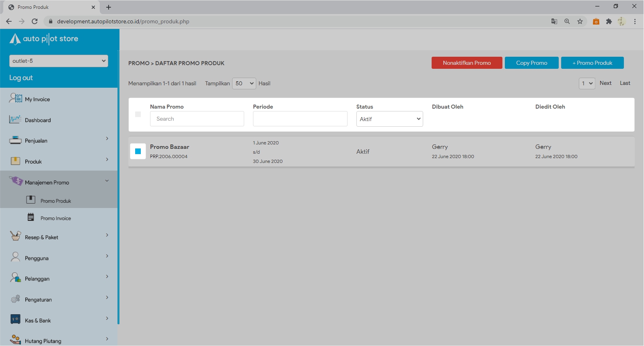Open Promo Invoice submenu item

pyautogui.click(x=56, y=218)
